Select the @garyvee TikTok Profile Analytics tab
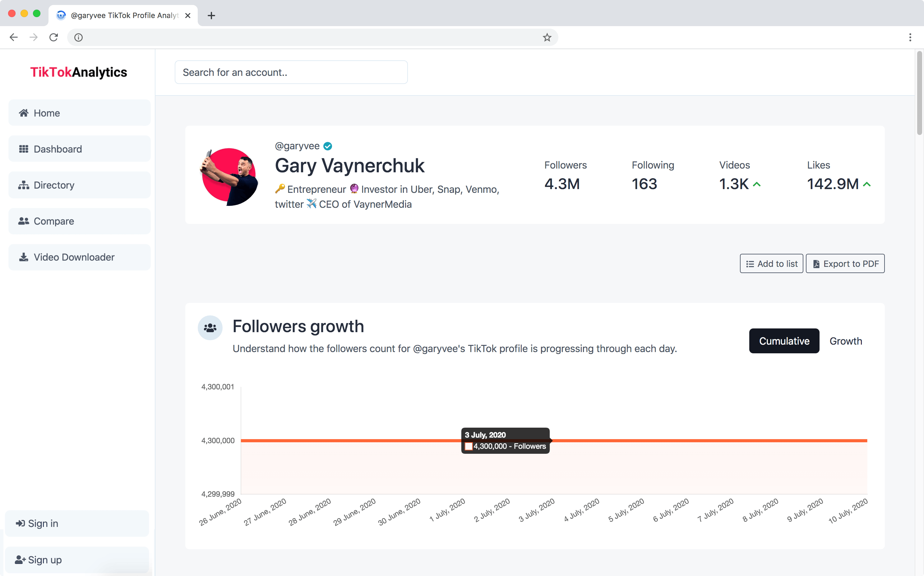Image resolution: width=924 pixels, height=576 pixels. click(x=123, y=16)
